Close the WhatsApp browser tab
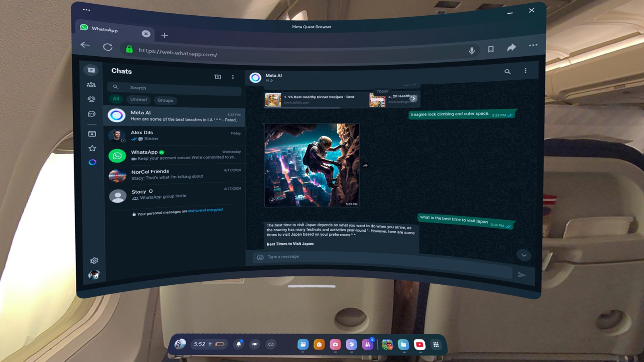 [146, 34]
